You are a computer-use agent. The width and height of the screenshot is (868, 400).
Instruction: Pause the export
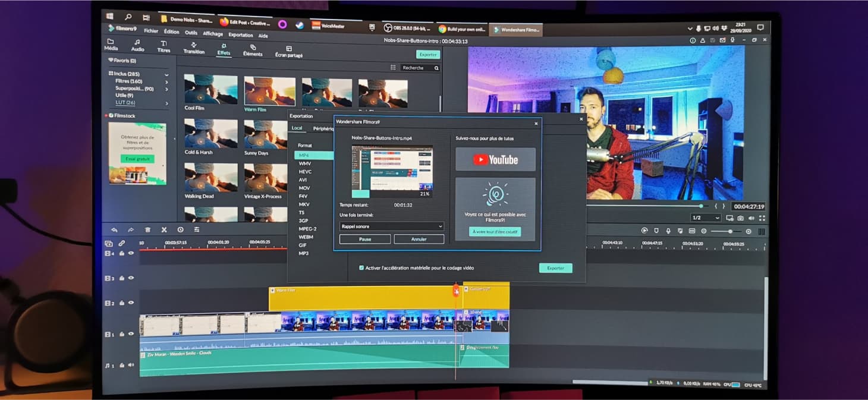point(365,239)
